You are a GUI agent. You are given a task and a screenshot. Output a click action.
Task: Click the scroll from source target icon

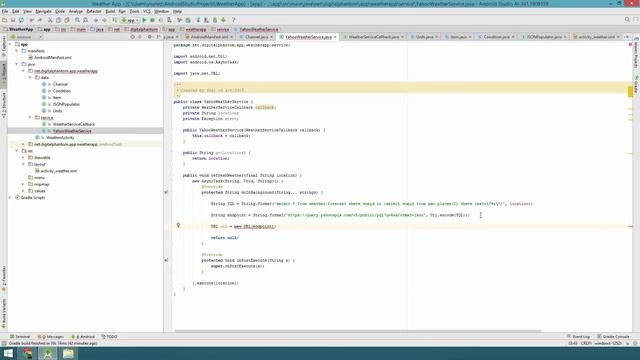tap(132, 37)
